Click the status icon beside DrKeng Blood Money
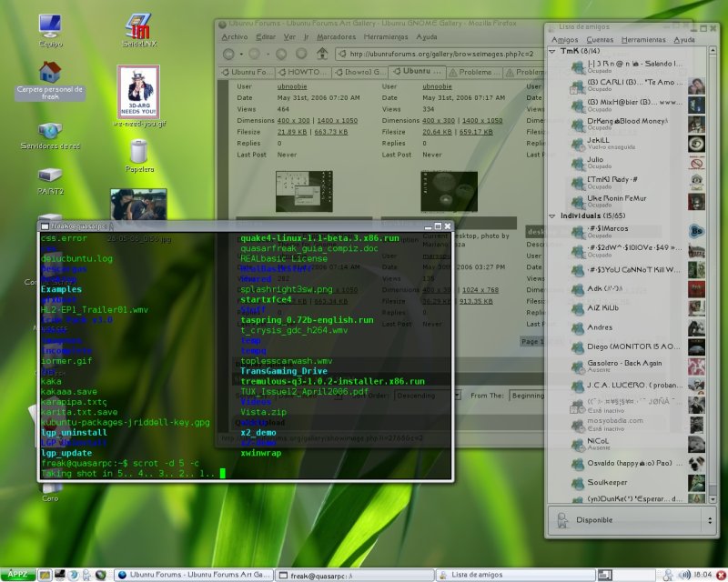Screen dimensions: 728x582 click(578, 125)
